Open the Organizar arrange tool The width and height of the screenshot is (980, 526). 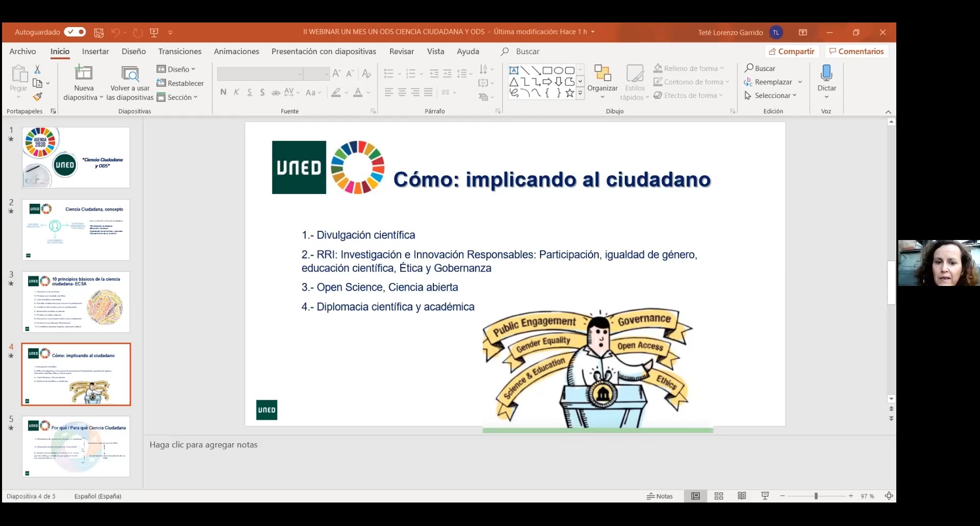603,82
